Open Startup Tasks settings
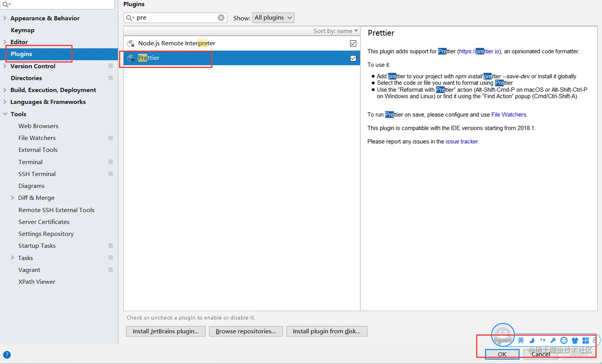602x364 pixels. [x=37, y=246]
